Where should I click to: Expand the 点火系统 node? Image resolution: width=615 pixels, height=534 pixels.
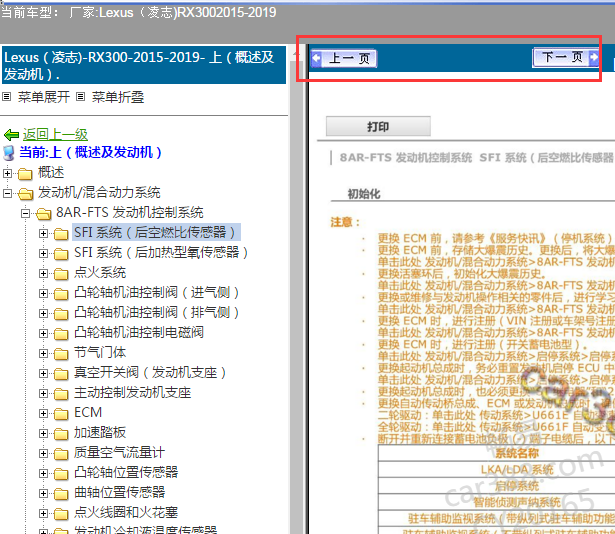pos(44,273)
